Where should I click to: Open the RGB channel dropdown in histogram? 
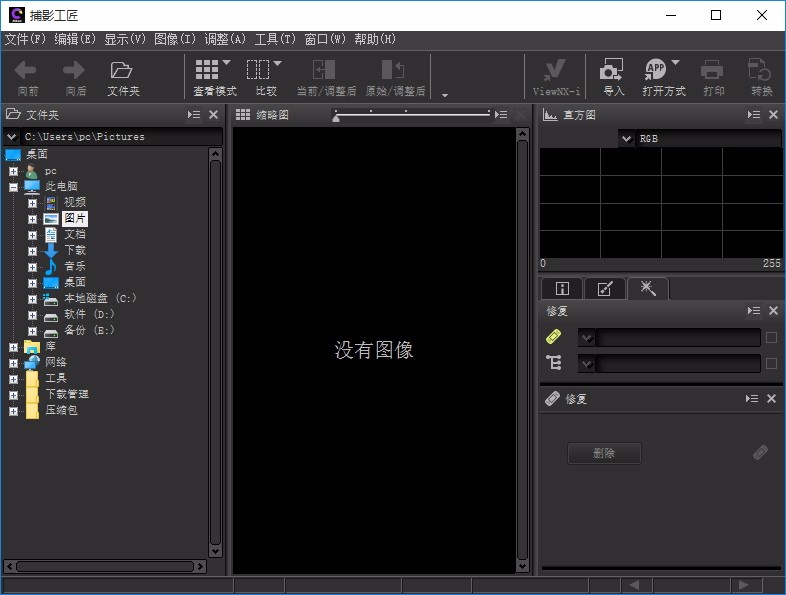(626, 139)
